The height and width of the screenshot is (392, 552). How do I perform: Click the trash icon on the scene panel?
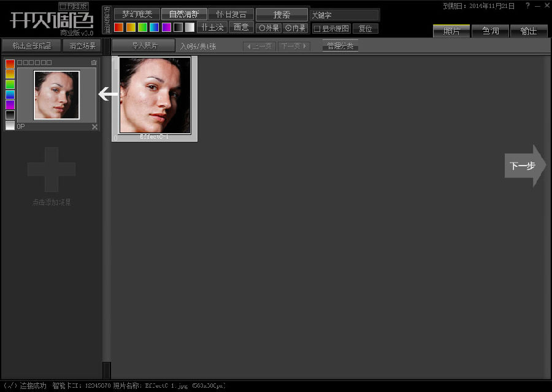[94, 63]
